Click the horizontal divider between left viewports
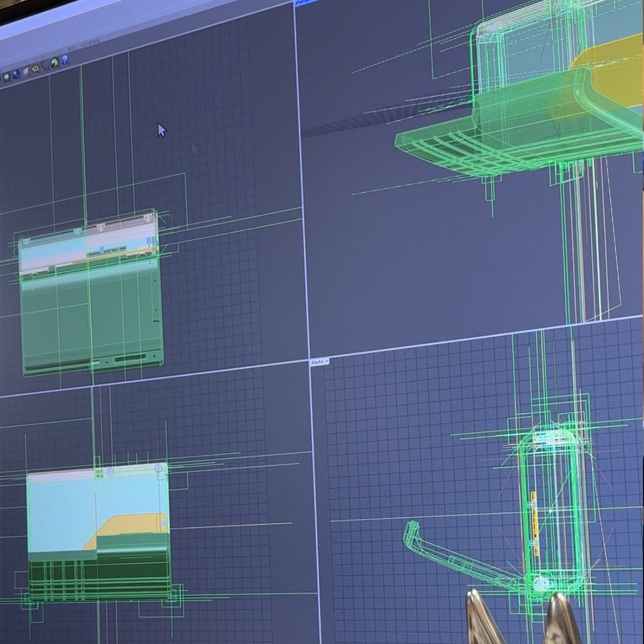This screenshot has height=644, width=644. (157, 378)
